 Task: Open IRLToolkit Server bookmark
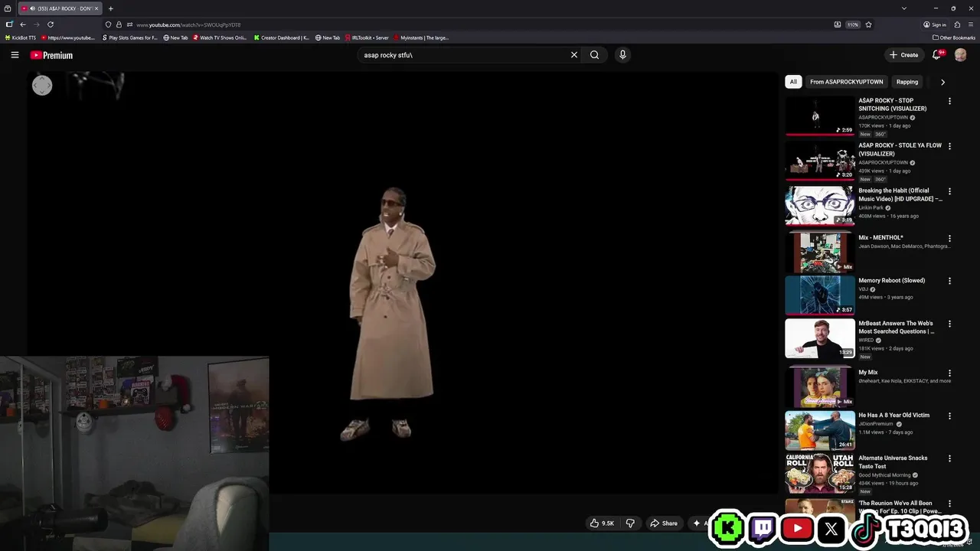tap(367, 37)
